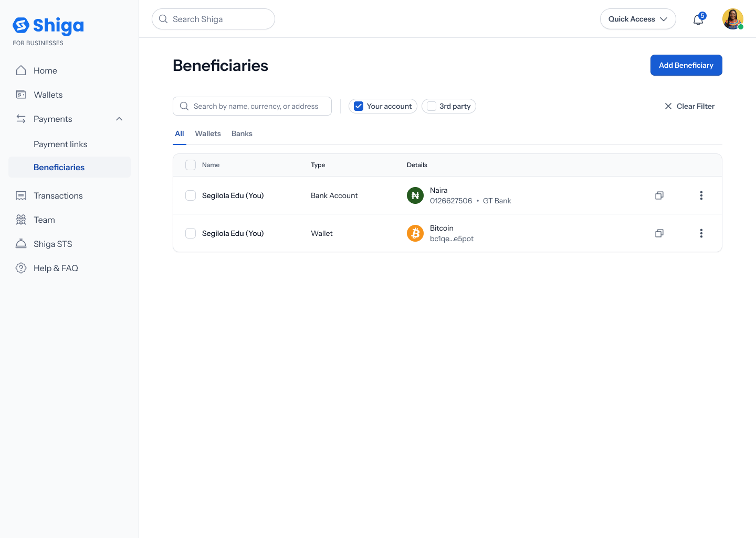Open more options for Bitcoin row
The width and height of the screenshot is (756, 538).
pyautogui.click(x=701, y=233)
